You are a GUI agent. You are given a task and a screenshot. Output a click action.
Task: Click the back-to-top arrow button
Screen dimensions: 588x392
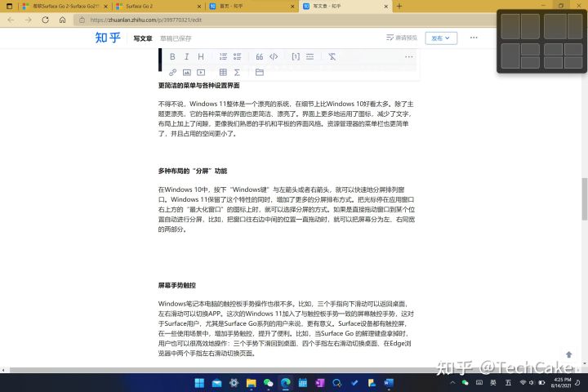(569, 354)
